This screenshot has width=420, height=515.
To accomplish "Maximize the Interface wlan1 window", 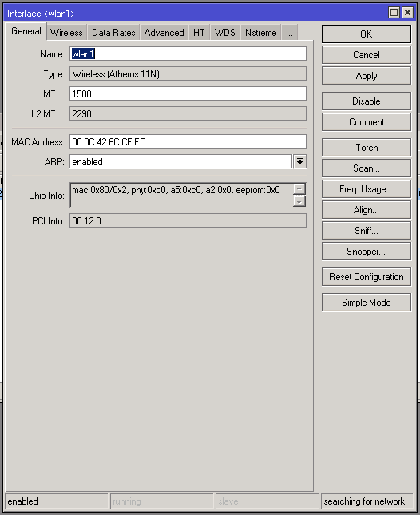I will [394, 13].
